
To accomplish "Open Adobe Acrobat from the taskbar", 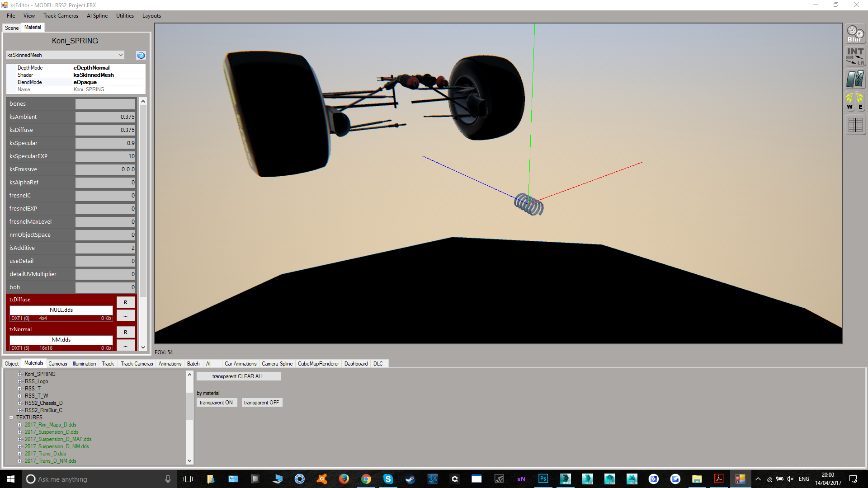I will 719,479.
